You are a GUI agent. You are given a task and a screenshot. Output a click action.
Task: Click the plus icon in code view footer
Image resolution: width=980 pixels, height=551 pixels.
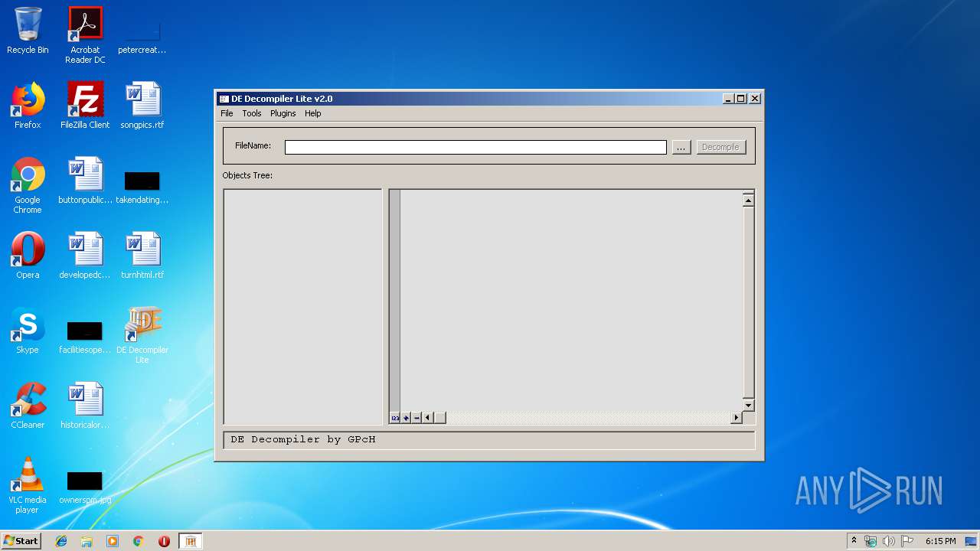click(406, 418)
